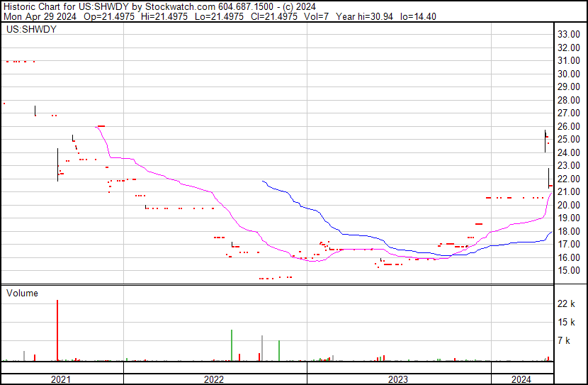Click the 16.00 price axis label

coord(569,258)
